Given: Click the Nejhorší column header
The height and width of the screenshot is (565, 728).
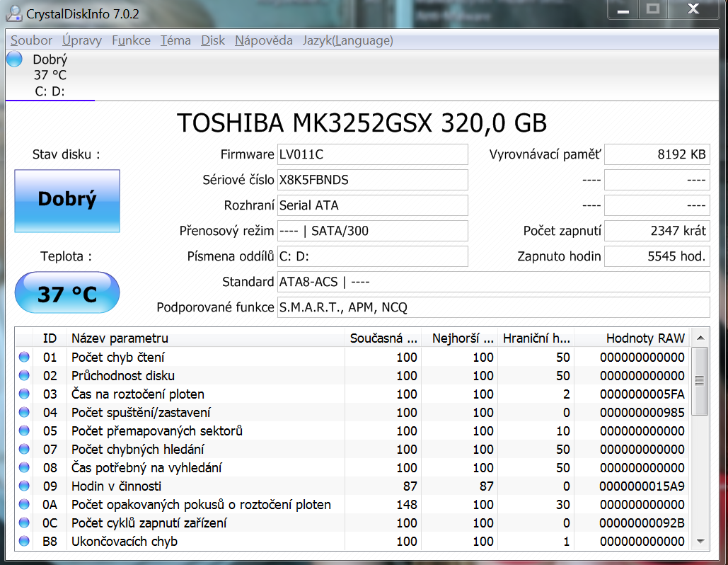Looking at the screenshot, I should (460, 338).
